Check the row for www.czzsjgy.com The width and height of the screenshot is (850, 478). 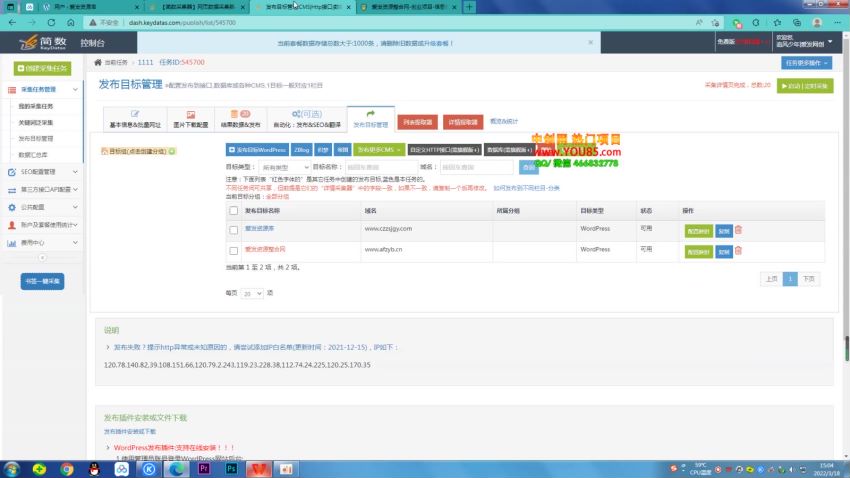coord(234,230)
